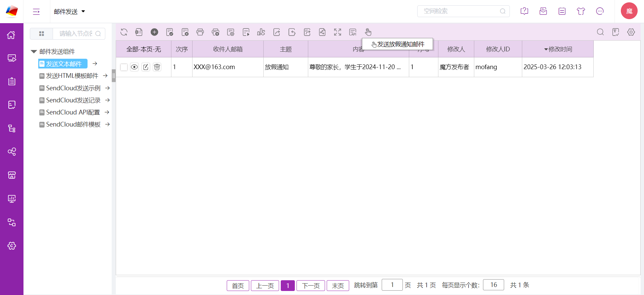644x295 pixels.
Task: Click 发送放假通知邮件 popup item
Action: tap(397, 44)
